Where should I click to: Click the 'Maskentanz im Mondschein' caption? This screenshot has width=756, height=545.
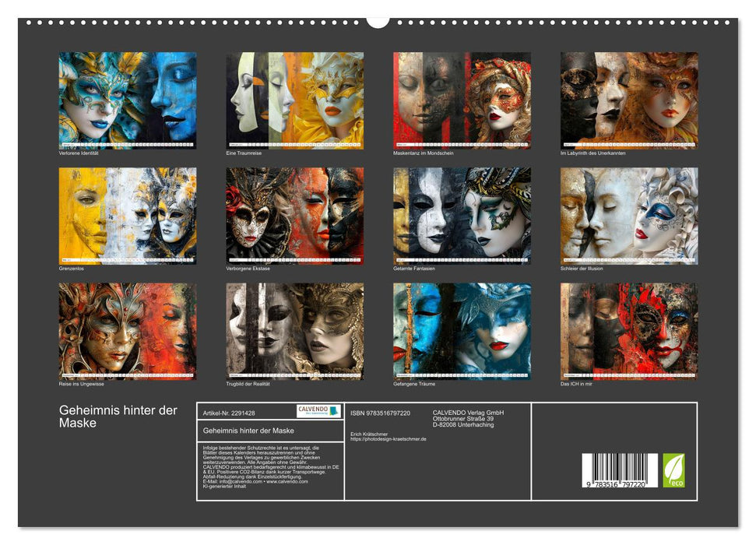point(424,153)
